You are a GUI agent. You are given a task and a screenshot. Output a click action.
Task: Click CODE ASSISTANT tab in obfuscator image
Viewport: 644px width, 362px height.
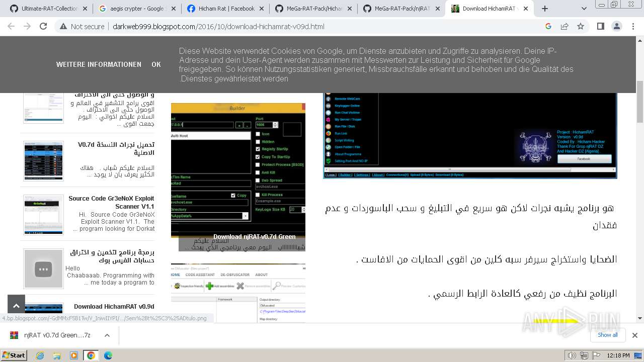(x=200, y=275)
